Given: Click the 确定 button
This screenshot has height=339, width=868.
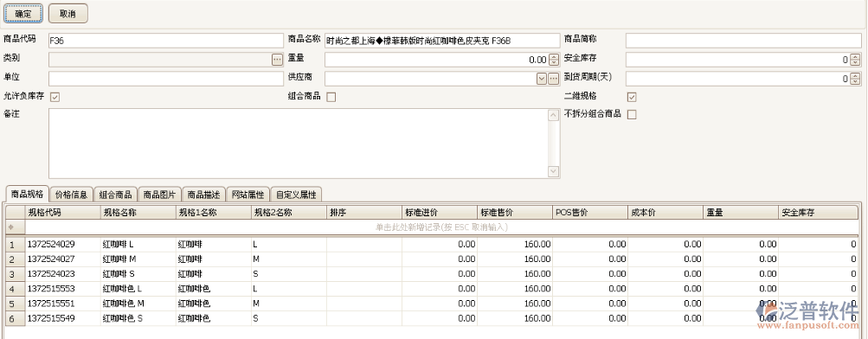Looking at the screenshot, I should click(23, 14).
